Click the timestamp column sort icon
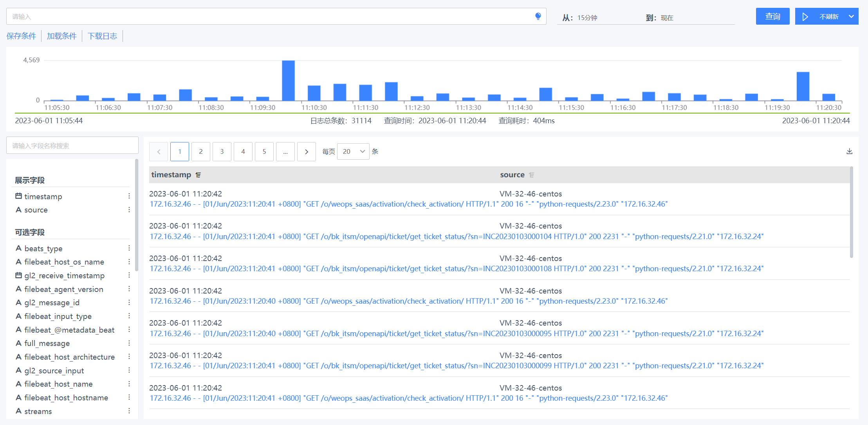This screenshot has height=425, width=868. (199, 175)
